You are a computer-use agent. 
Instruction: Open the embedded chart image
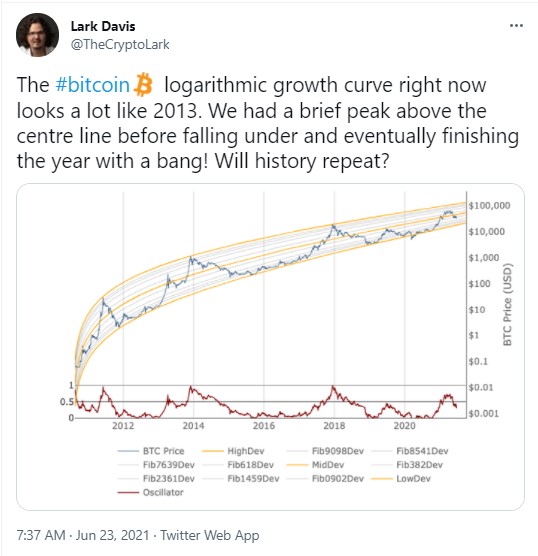tap(270, 347)
